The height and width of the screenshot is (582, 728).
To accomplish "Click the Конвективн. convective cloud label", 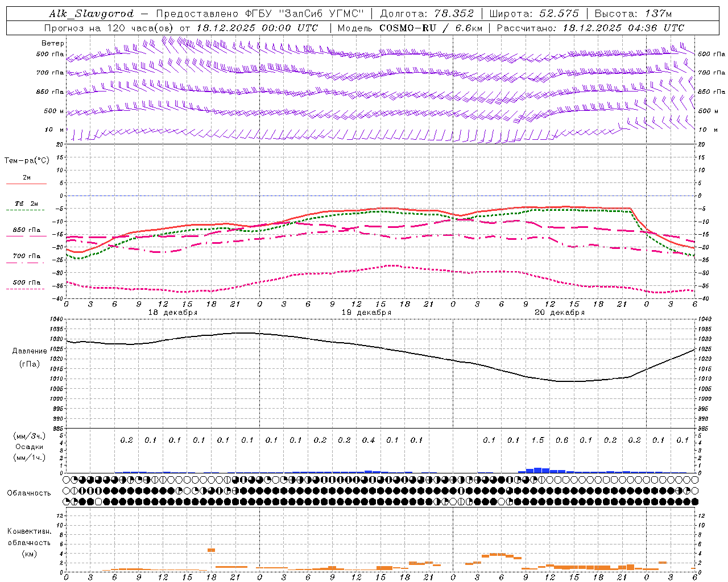I will [x=30, y=531].
